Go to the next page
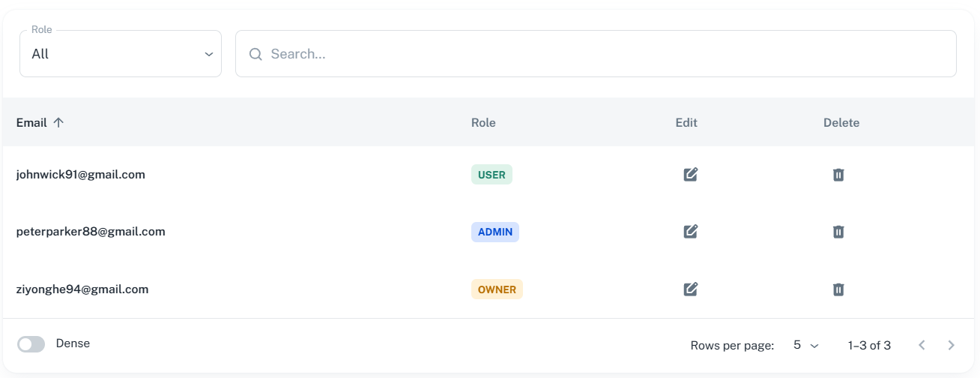The image size is (980, 378). [x=951, y=345]
